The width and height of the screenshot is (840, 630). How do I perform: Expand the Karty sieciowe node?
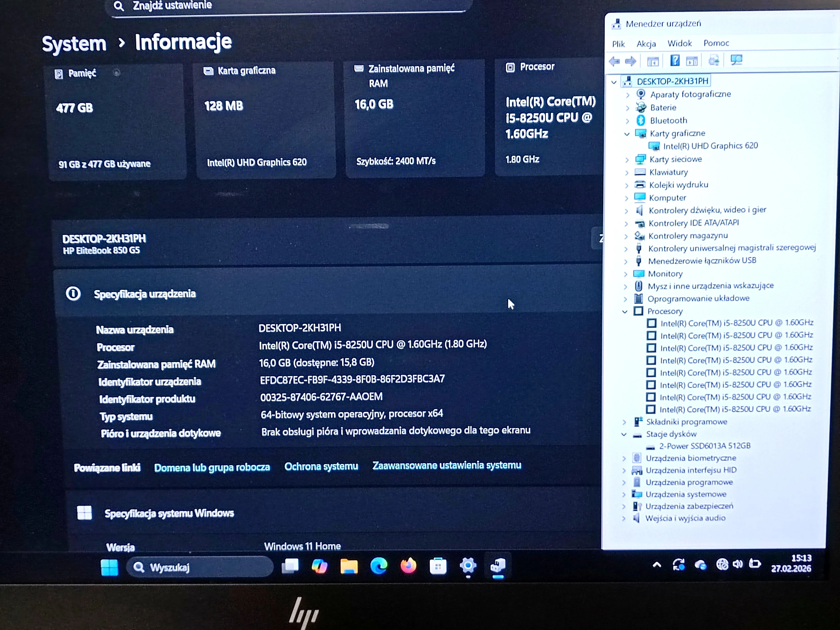627,160
